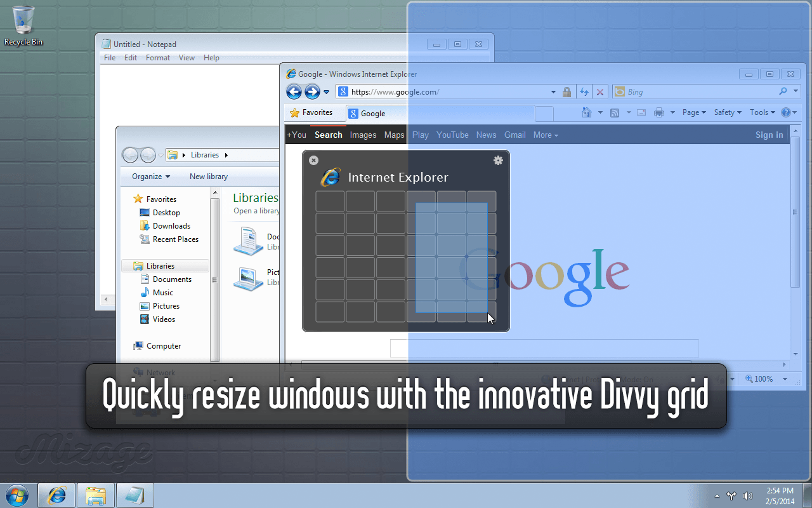This screenshot has width=812, height=508.
Task: Click Windows Explorer on the taskbar
Action: pyautogui.click(x=96, y=495)
